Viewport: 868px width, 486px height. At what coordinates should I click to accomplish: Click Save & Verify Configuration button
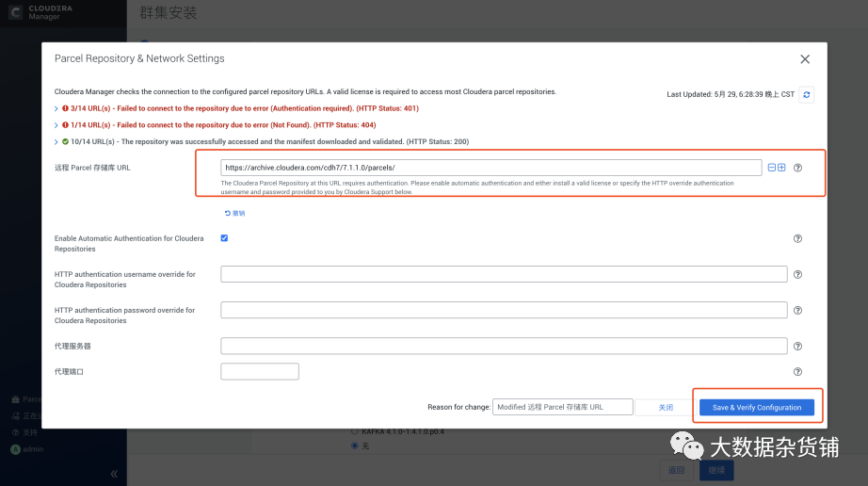pos(757,408)
